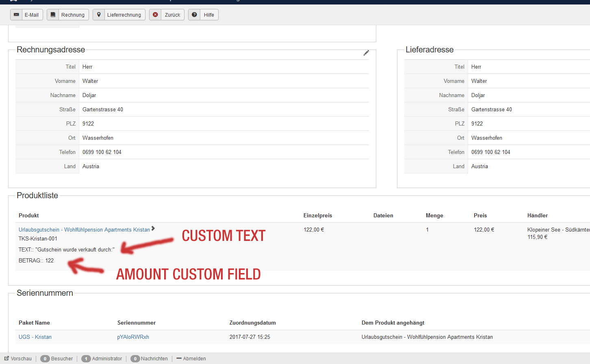Select the Händler column header
The image size is (590, 364).
coord(538,216)
